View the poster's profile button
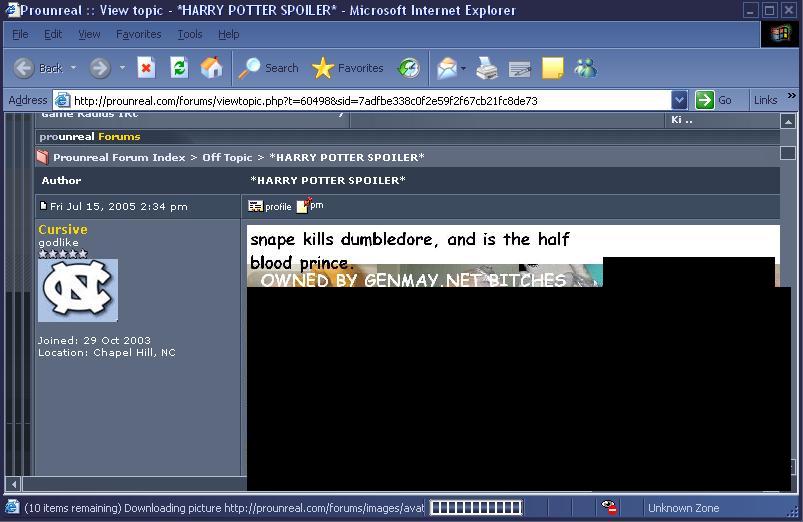Viewport: 803px width, 522px height. 270,206
